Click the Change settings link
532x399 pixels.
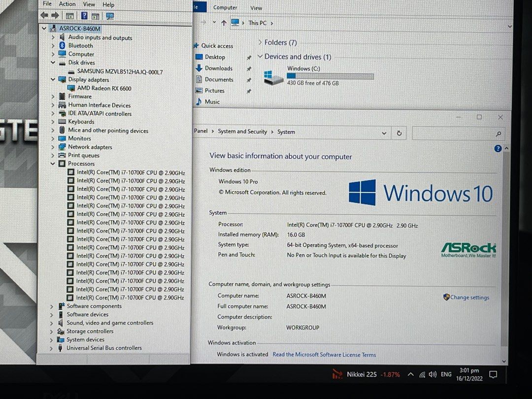(x=468, y=297)
